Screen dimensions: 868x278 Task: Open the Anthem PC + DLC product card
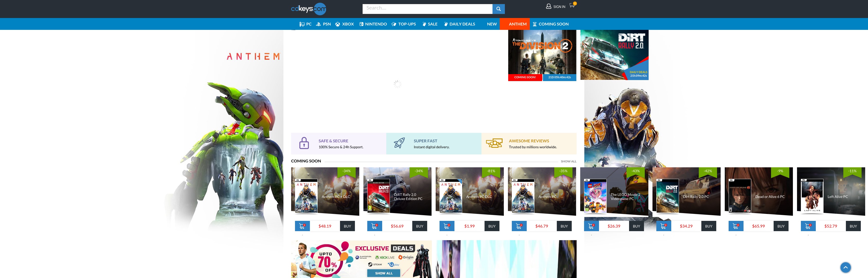[325, 191]
